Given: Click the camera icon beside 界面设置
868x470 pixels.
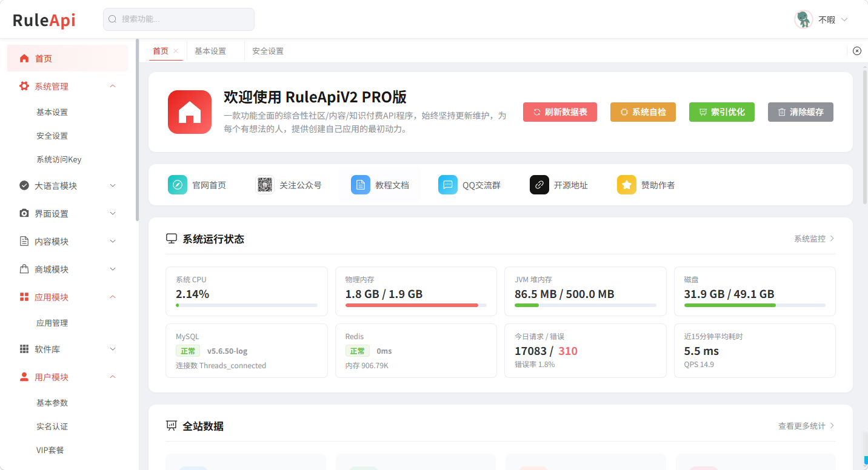Looking at the screenshot, I should coord(24,214).
